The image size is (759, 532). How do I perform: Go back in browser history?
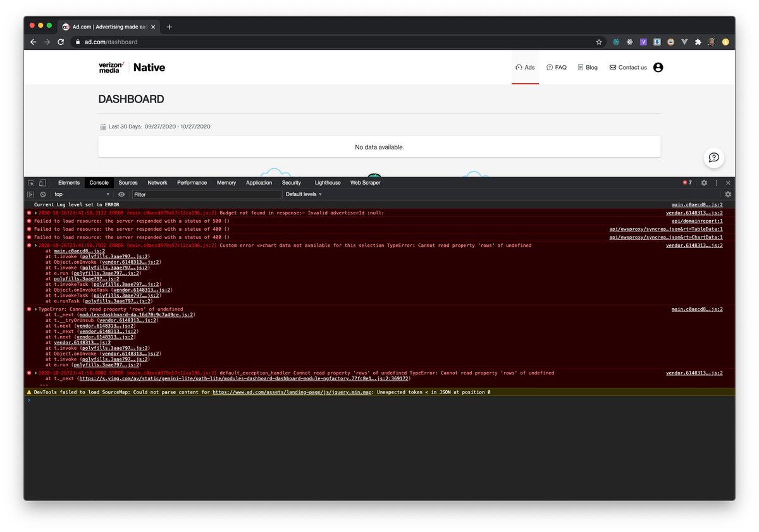coord(33,42)
